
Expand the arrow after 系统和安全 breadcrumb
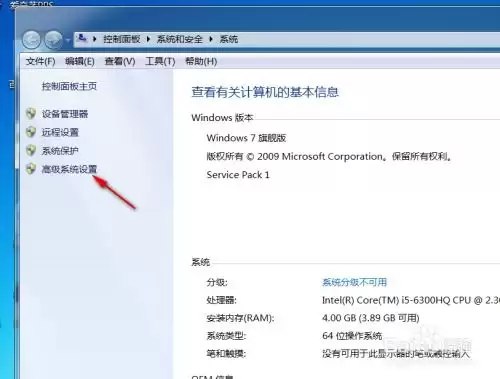(x=211, y=39)
